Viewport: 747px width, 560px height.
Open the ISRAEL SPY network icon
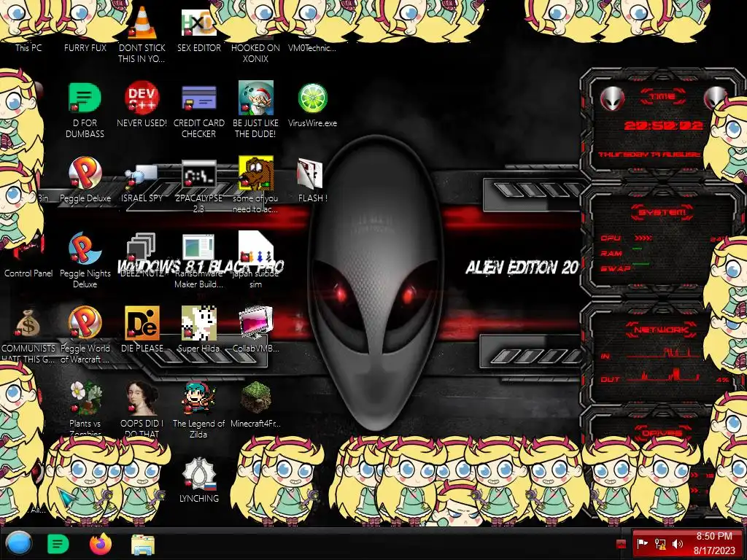tap(142, 175)
